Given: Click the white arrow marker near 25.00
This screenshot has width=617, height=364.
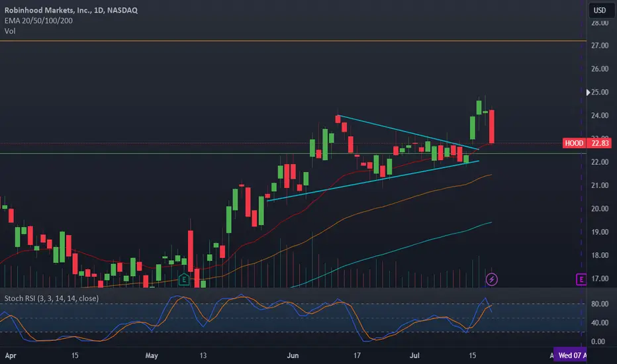Looking at the screenshot, I should point(588,92).
